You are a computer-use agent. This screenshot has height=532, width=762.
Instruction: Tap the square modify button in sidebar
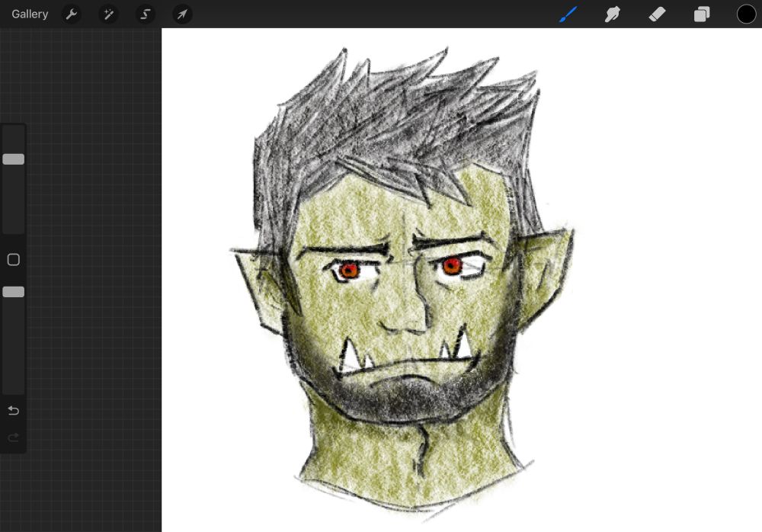point(14,259)
